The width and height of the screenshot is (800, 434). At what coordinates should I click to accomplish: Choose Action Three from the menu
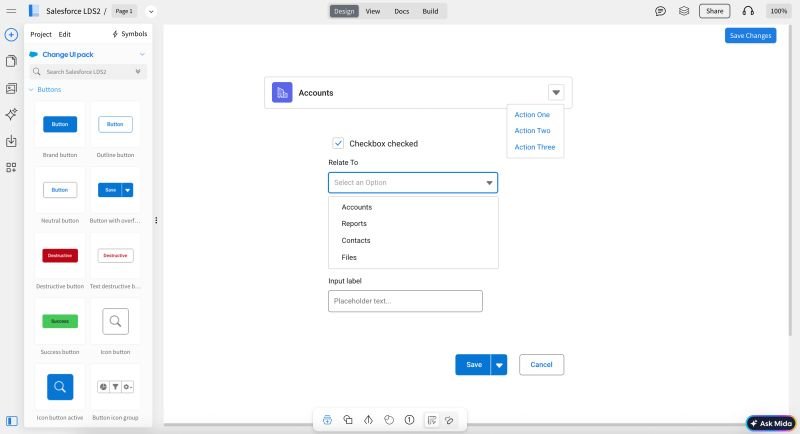535,147
